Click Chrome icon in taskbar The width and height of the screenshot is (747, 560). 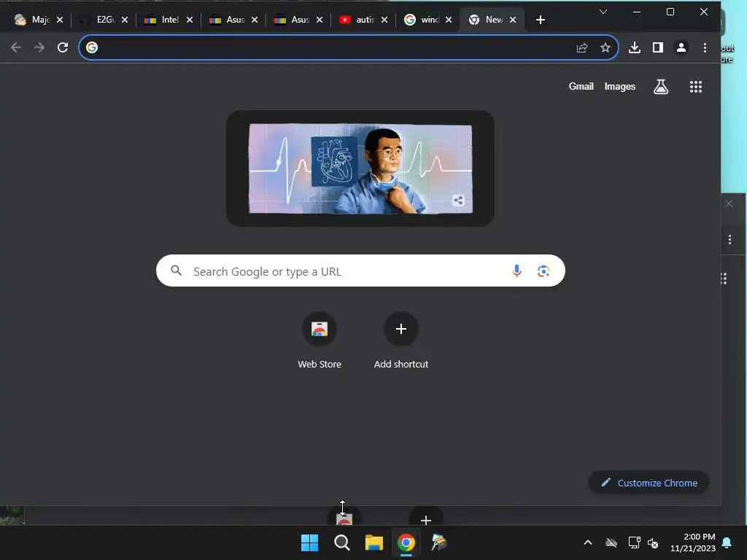pyautogui.click(x=406, y=542)
